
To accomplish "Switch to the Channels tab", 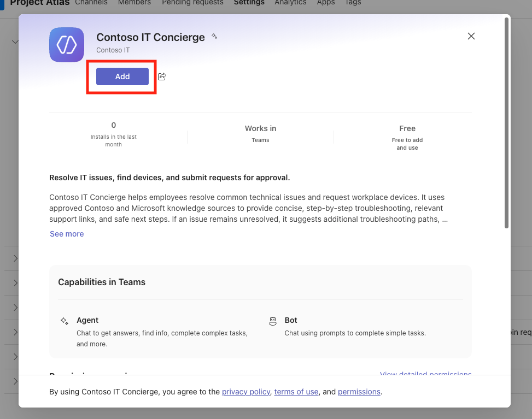I will click(x=91, y=2).
